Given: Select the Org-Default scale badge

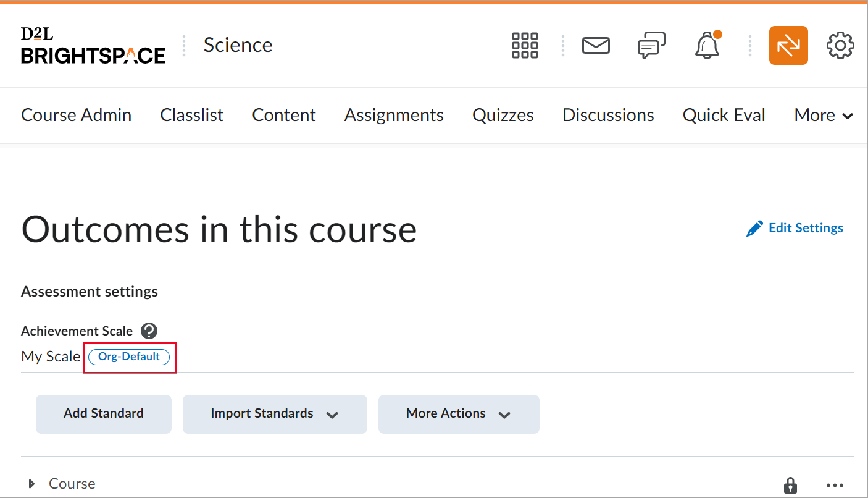Looking at the screenshot, I should 129,357.
